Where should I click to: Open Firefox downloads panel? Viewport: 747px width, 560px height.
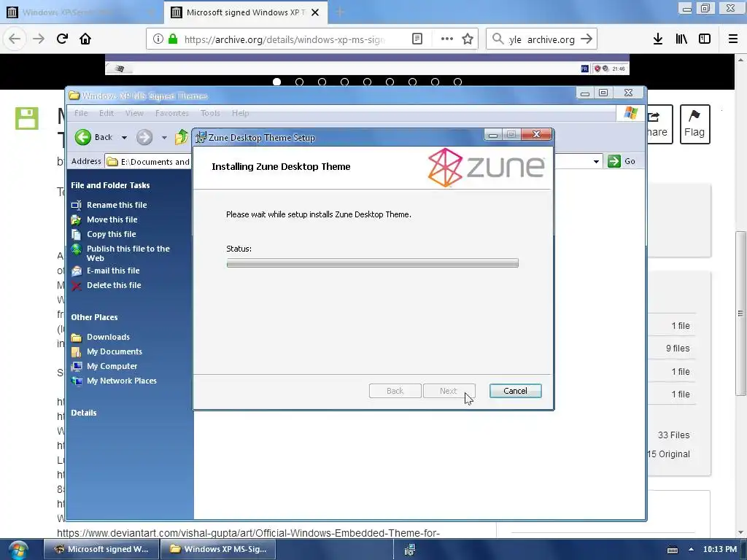click(658, 39)
